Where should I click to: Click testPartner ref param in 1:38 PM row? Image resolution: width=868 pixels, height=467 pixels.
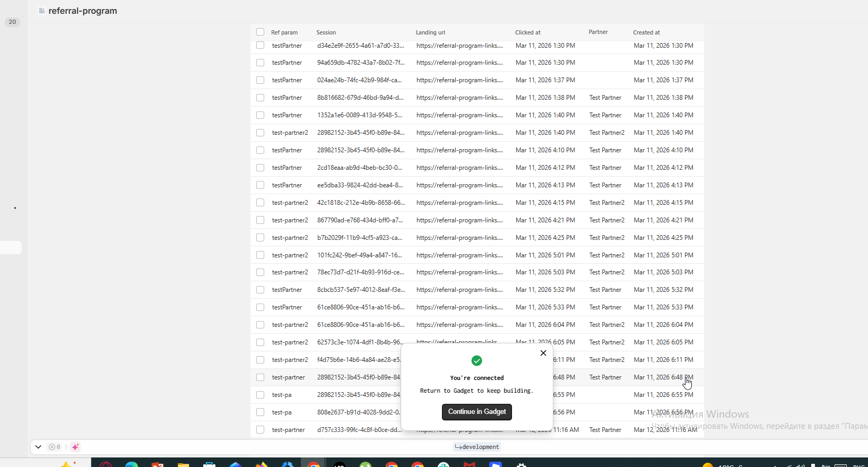(287, 98)
